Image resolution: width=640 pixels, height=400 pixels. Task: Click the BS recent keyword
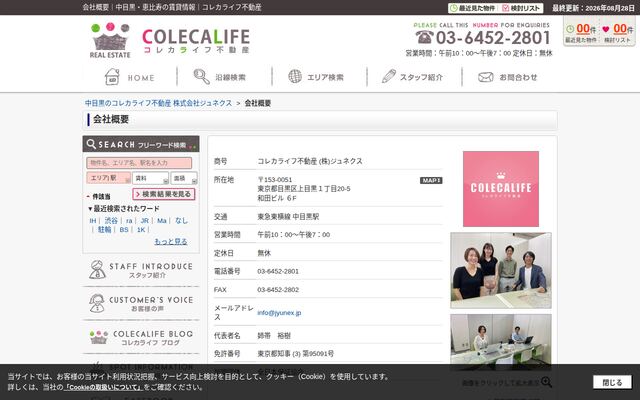(124, 230)
